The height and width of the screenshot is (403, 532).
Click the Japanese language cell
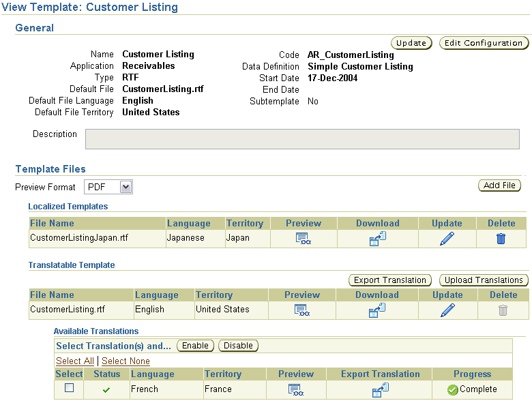(186, 237)
